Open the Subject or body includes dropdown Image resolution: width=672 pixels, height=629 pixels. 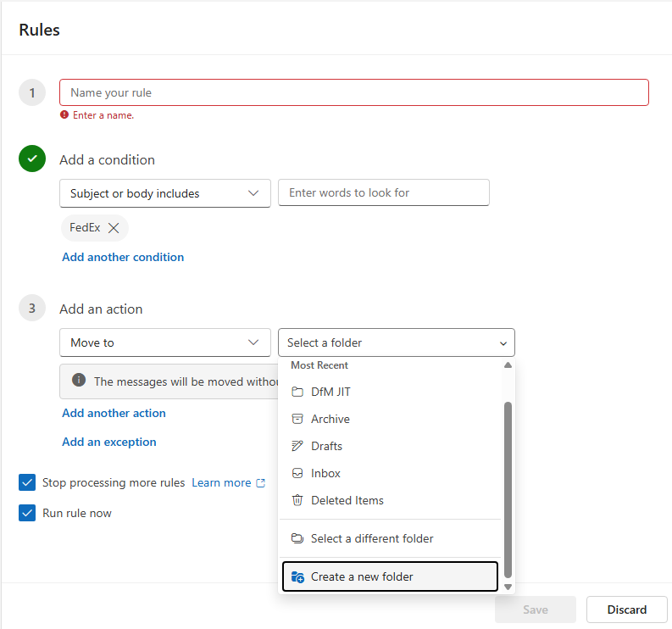click(x=165, y=193)
